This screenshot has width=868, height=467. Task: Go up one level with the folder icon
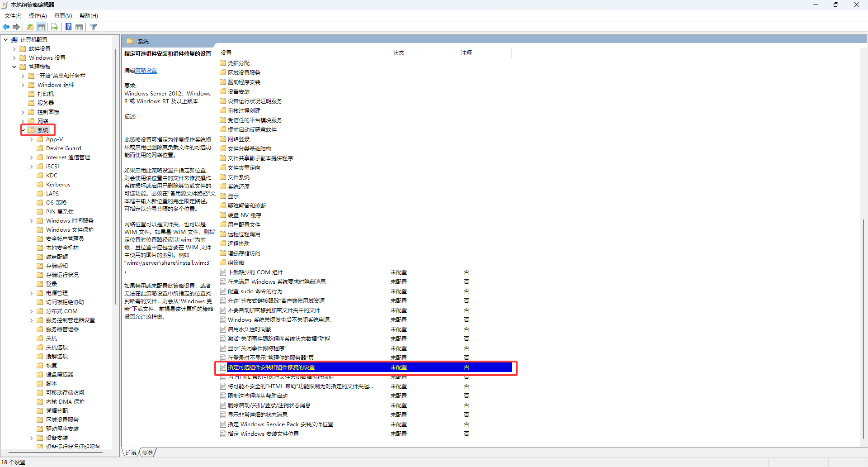point(30,27)
